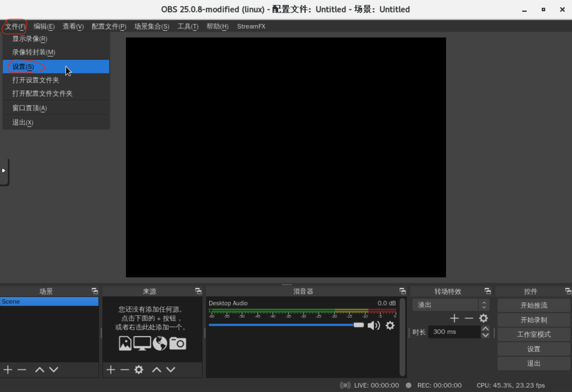Pop out the 场景 dock panel
Image resolution: width=572 pixels, height=392 pixels.
tap(95, 291)
